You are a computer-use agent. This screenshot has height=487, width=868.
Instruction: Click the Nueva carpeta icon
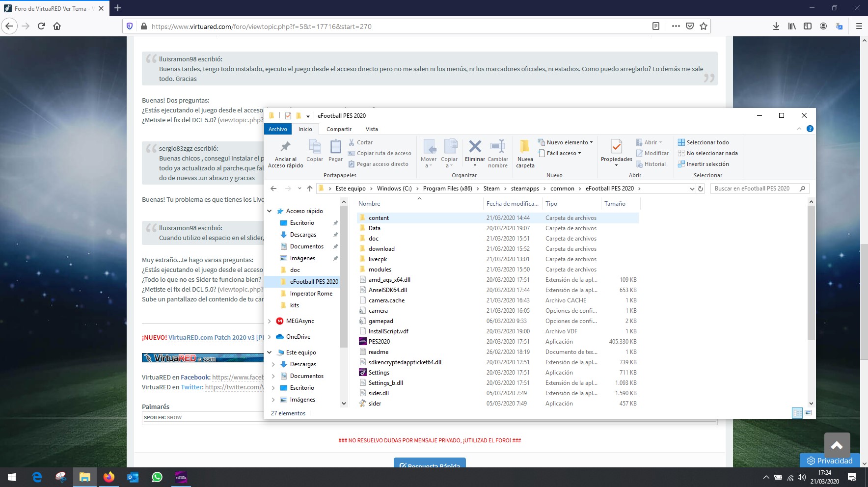tap(525, 146)
